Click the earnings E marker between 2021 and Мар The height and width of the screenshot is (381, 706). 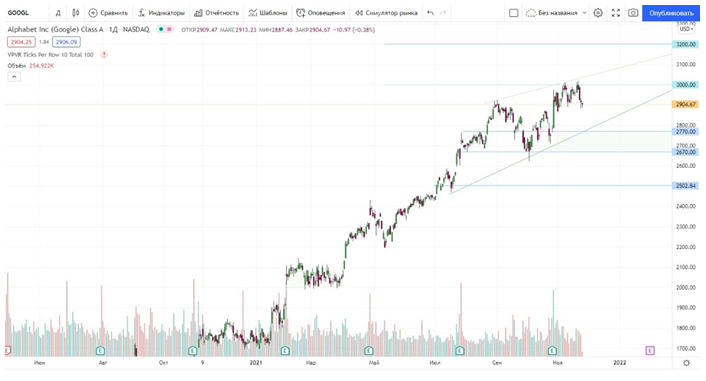(285, 350)
